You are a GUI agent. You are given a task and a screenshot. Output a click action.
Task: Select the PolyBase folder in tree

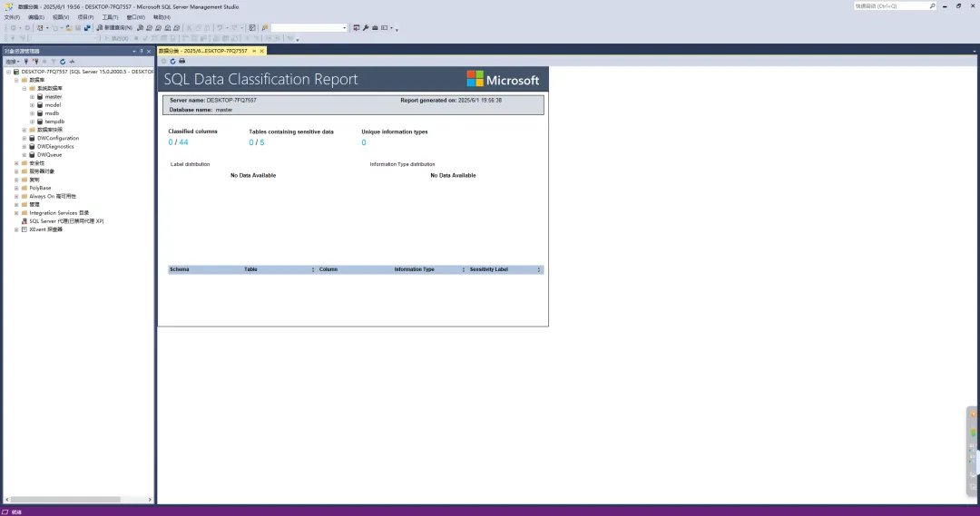pos(40,188)
